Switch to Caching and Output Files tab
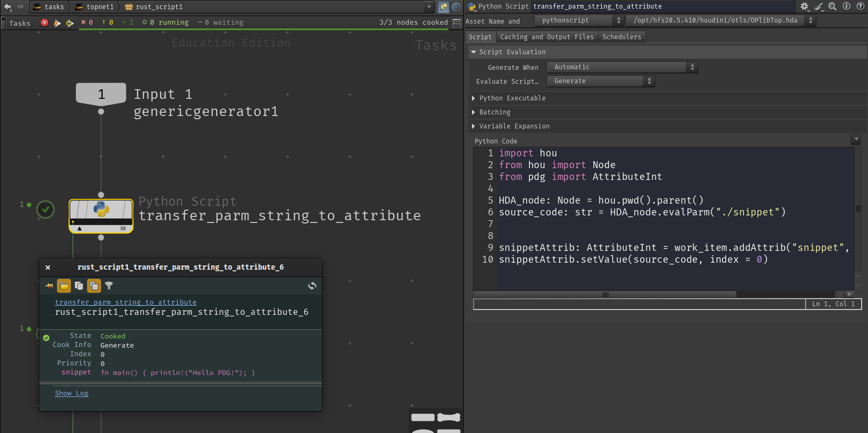The height and width of the screenshot is (433, 868). pos(547,37)
